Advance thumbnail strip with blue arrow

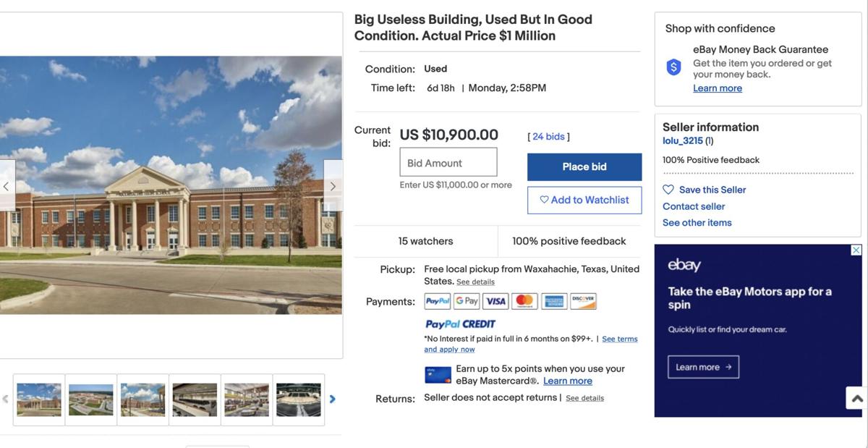coord(333,399)
